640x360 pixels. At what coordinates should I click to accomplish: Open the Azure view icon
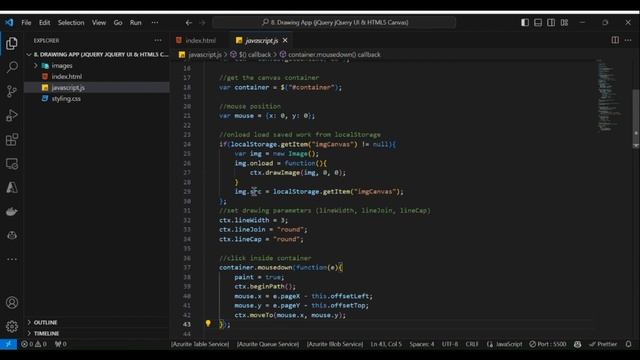12,188
